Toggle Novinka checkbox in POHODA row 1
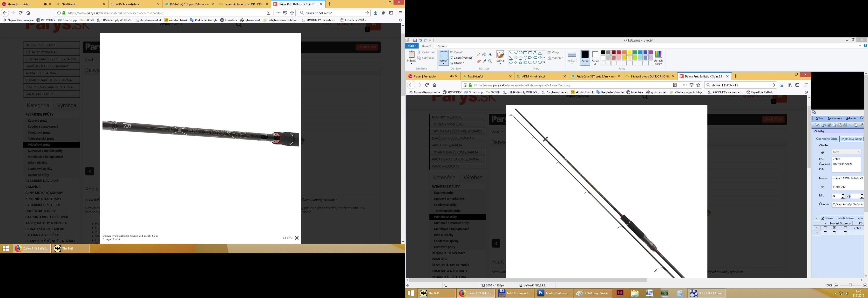Viewport: 868px width, 298px height. pos(834,228)
